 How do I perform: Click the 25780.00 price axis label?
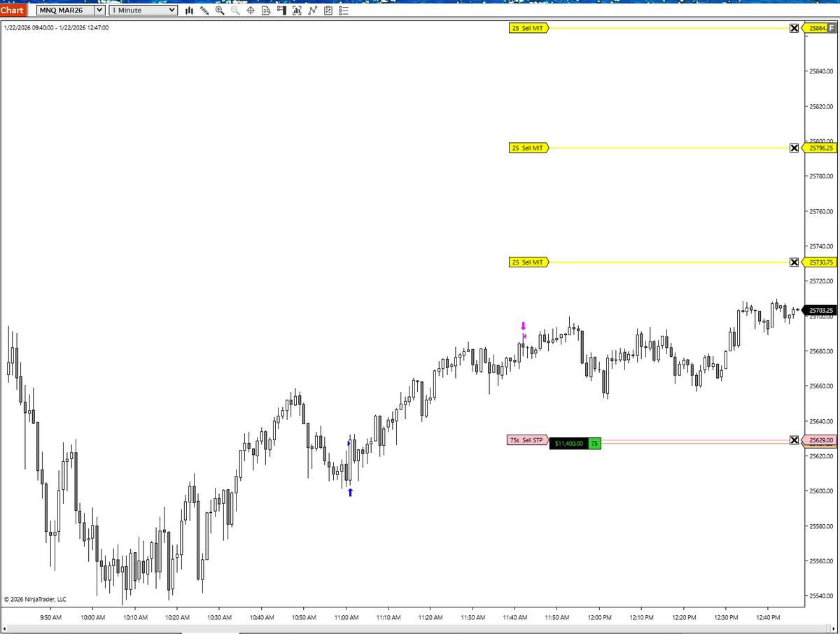(x=822, y=176)
